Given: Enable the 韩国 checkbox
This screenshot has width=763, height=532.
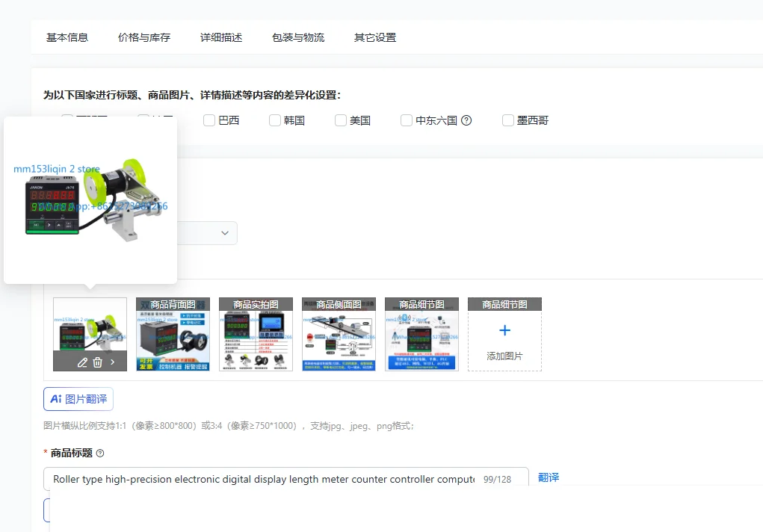Looking at the screenshot, I should [x=275, y=120].
